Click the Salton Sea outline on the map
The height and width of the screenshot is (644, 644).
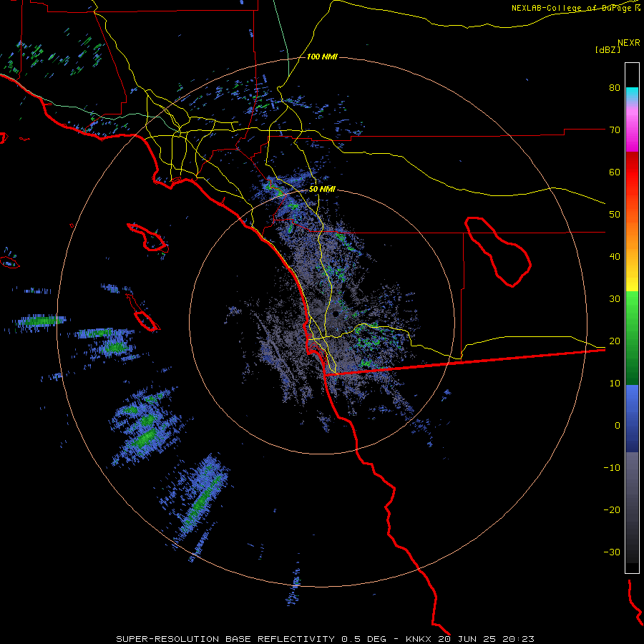[498, 252]
